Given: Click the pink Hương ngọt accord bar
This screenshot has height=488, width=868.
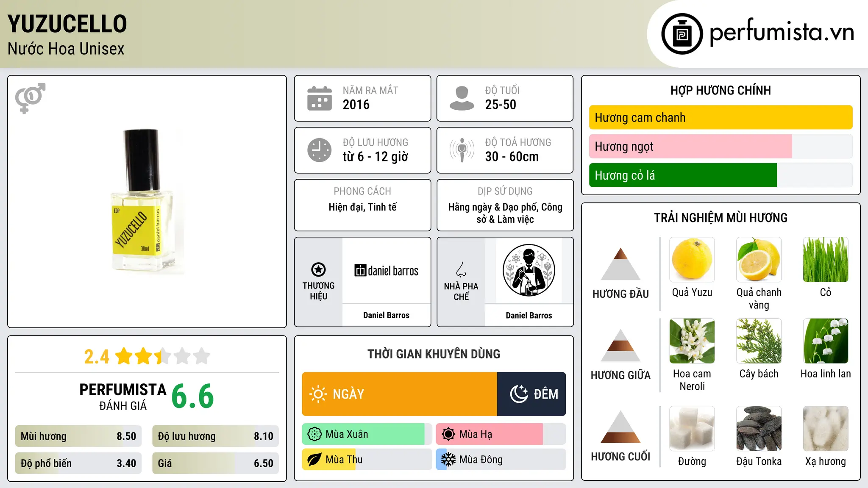Looking at the screenshot, I should click(690, 147).
